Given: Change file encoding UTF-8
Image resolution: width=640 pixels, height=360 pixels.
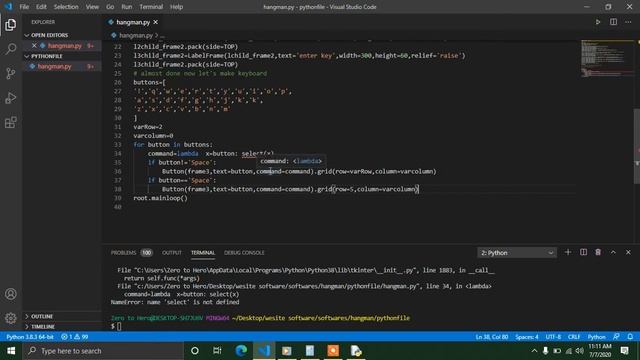Looking at the screenshot, I should click(x=553, y=337).
